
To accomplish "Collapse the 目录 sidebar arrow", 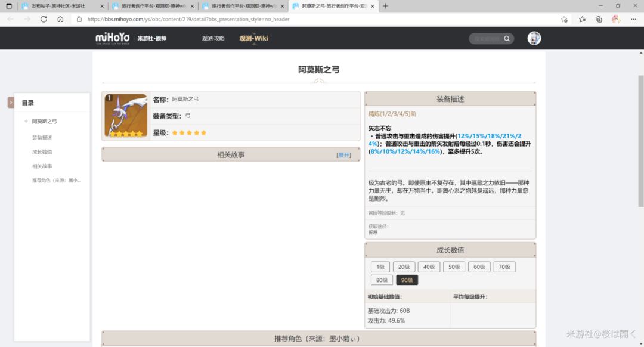I will coord(11,103).
